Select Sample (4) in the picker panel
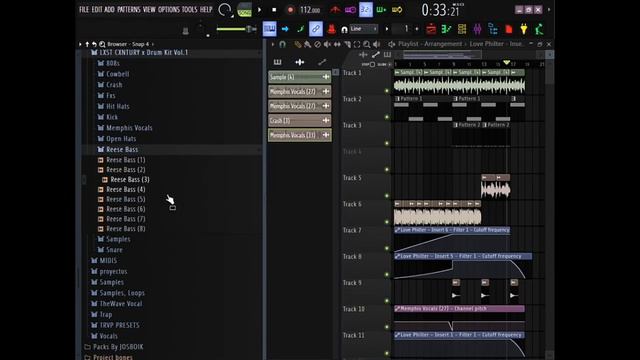This screenshot has width=640, height=360. (300, 77)
